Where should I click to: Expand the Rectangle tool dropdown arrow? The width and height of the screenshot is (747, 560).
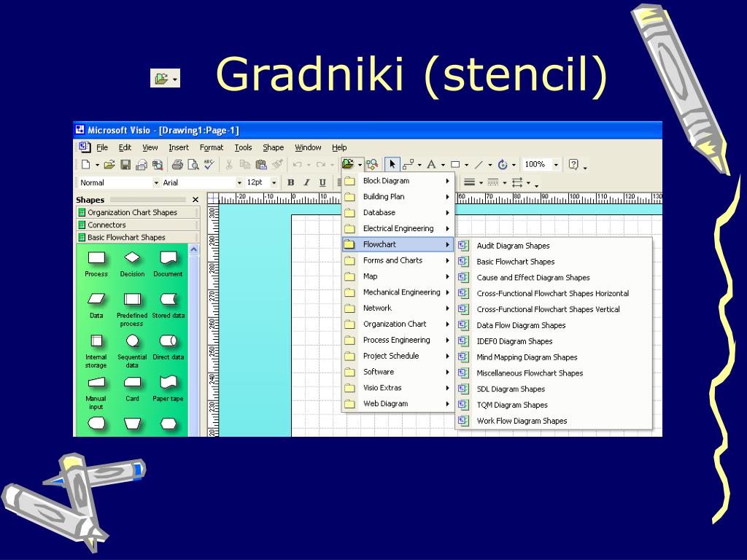pos(466,166)
